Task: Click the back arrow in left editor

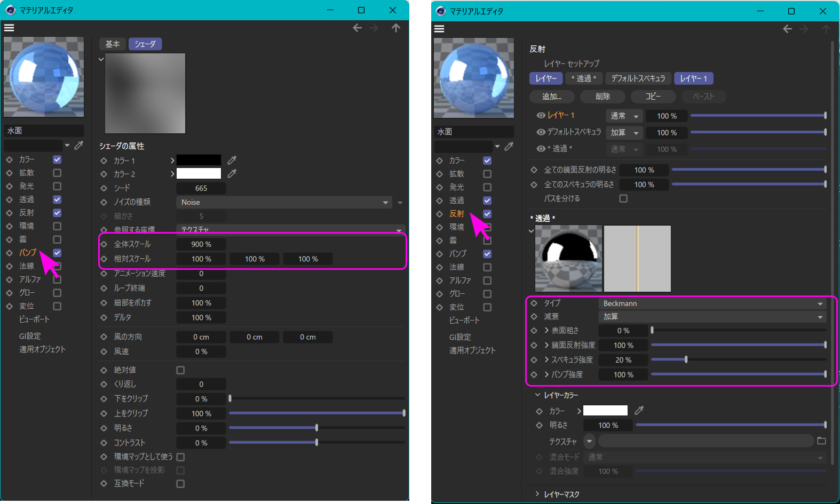Action: [x=357, y=28]
